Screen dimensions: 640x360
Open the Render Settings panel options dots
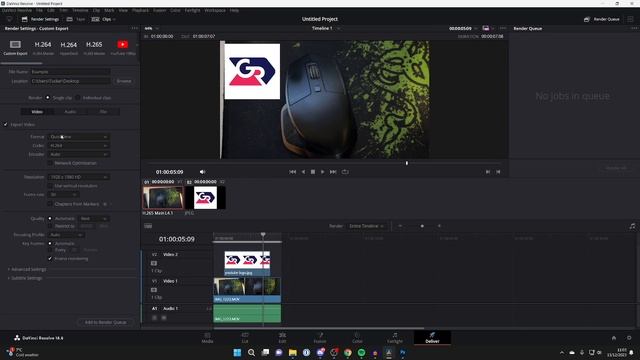click(135, 29)
